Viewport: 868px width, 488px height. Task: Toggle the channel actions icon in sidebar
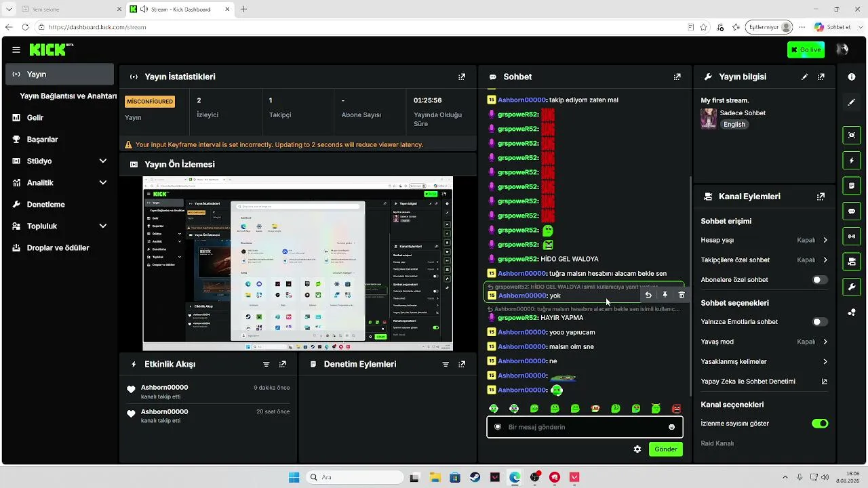(852, 262)
